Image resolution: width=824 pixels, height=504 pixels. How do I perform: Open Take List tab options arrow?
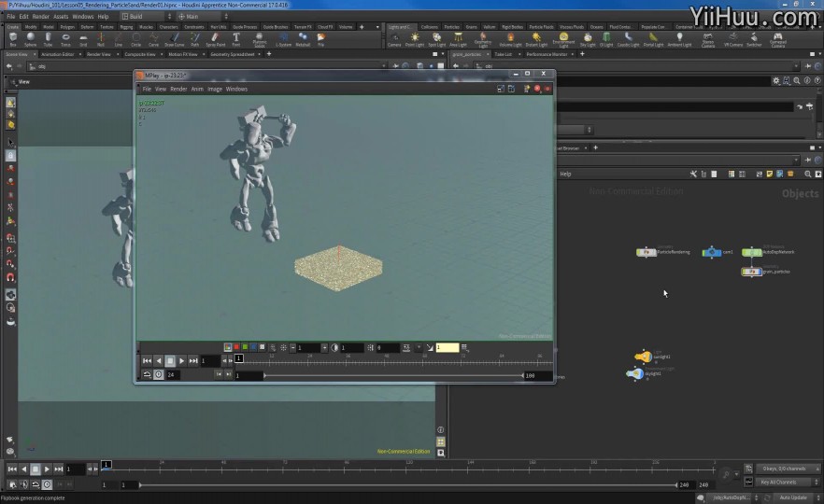pos(518,54)
